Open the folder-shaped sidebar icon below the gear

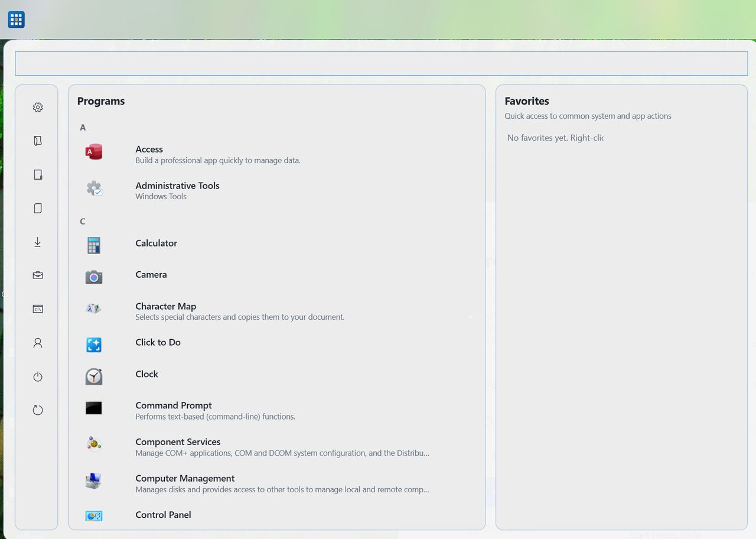(x=38, y=141)
